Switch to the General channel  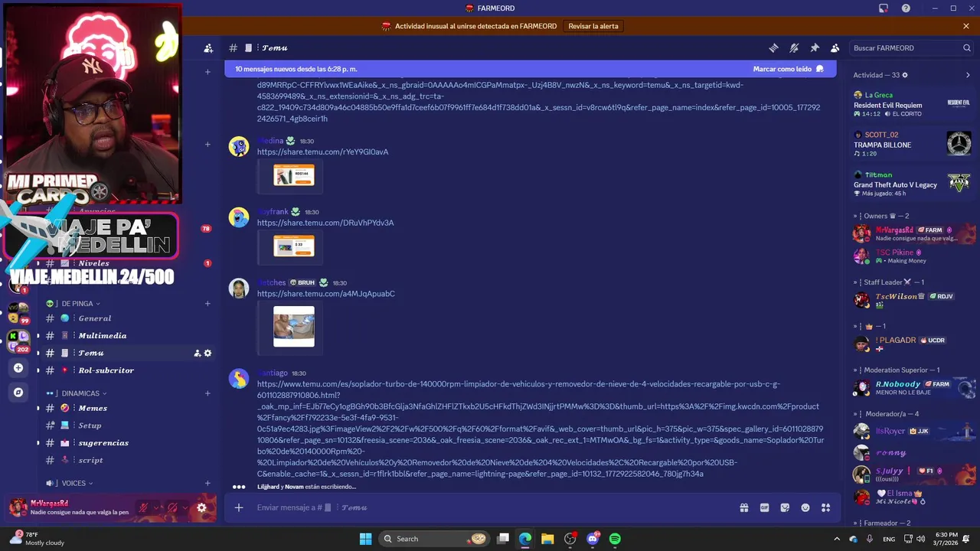tap(127, 318)
